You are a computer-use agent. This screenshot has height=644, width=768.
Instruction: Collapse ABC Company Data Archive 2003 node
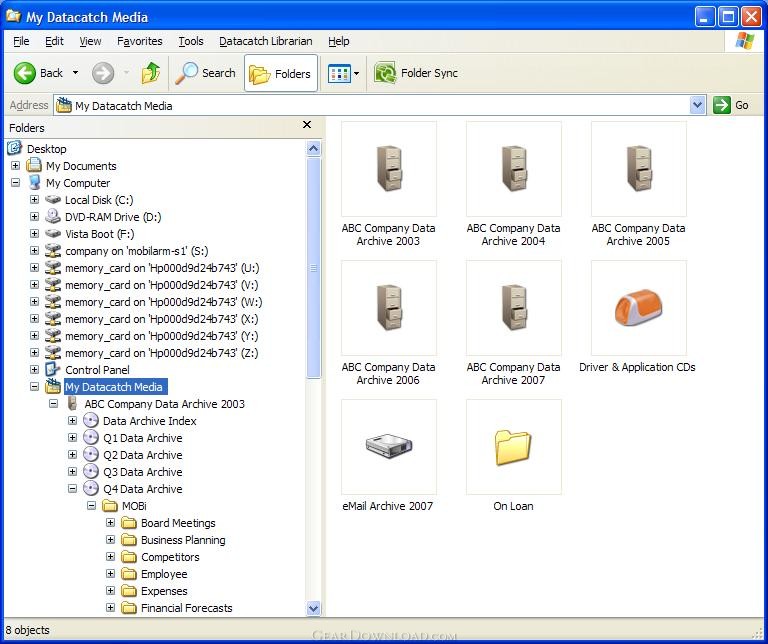tap(53, 404)
